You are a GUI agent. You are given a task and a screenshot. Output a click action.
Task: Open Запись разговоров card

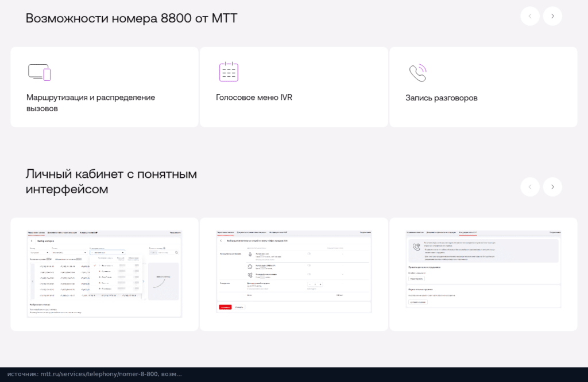click(483, 87)
